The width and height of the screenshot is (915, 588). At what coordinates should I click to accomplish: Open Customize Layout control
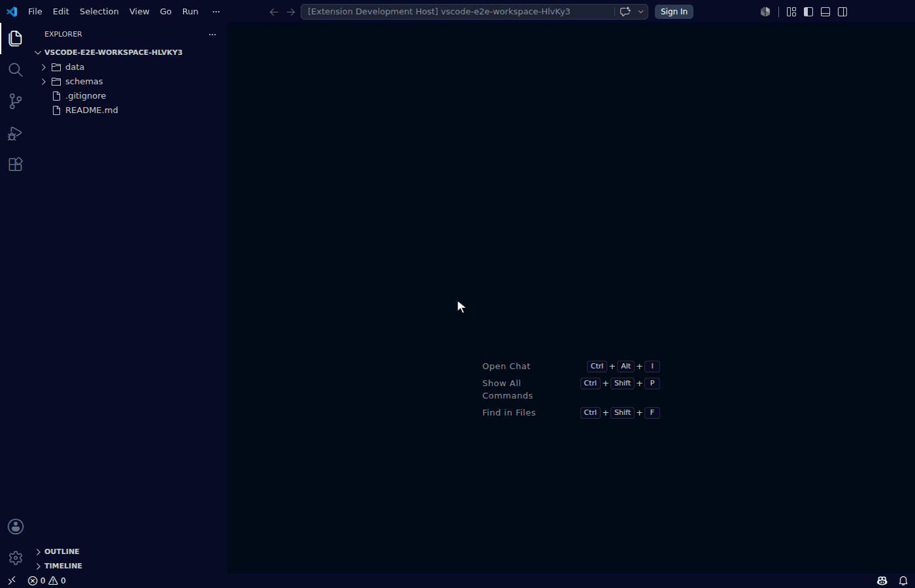(x=791, y=12)
